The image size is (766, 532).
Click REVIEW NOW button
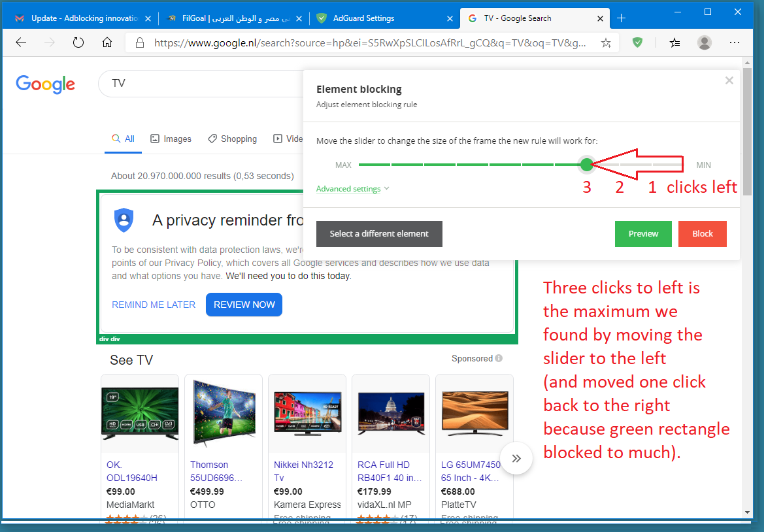[244, 305]
